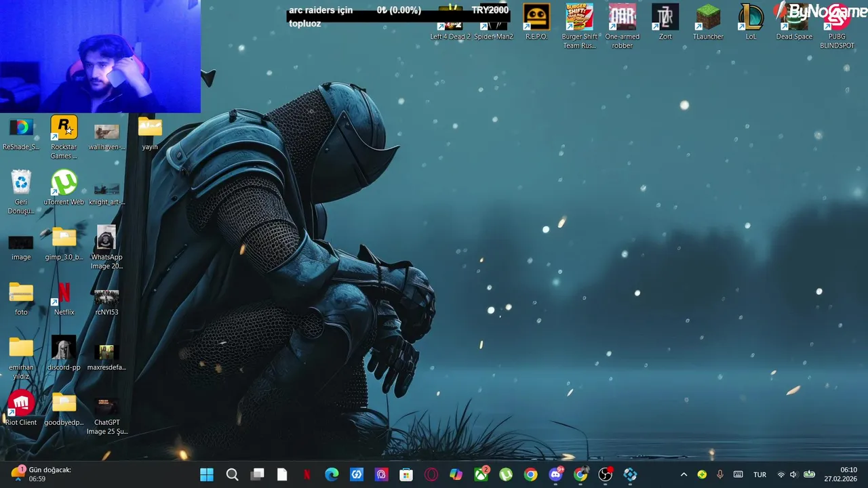Open the R.E.P.O. game shortcut
Image resolution: width=868 pixels, height=488 pixels.
tap(536, 22)
